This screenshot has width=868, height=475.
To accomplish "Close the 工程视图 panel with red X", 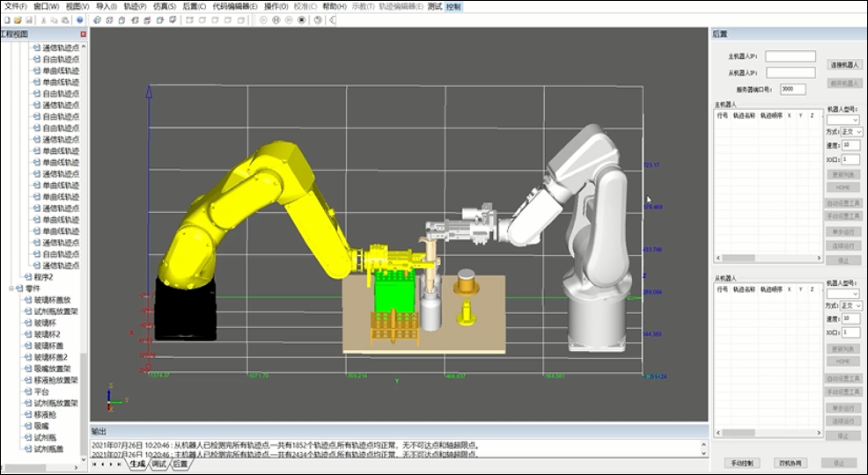I will 84,33.
